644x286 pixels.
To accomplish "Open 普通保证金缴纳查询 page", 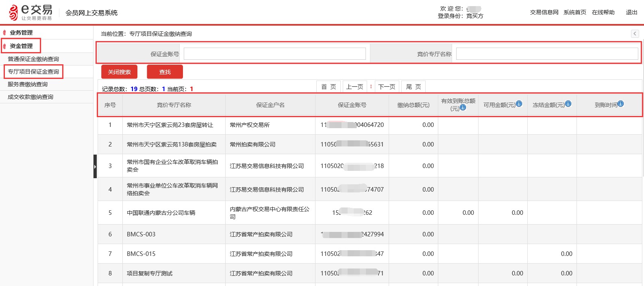I will click(x=33, y=59).
